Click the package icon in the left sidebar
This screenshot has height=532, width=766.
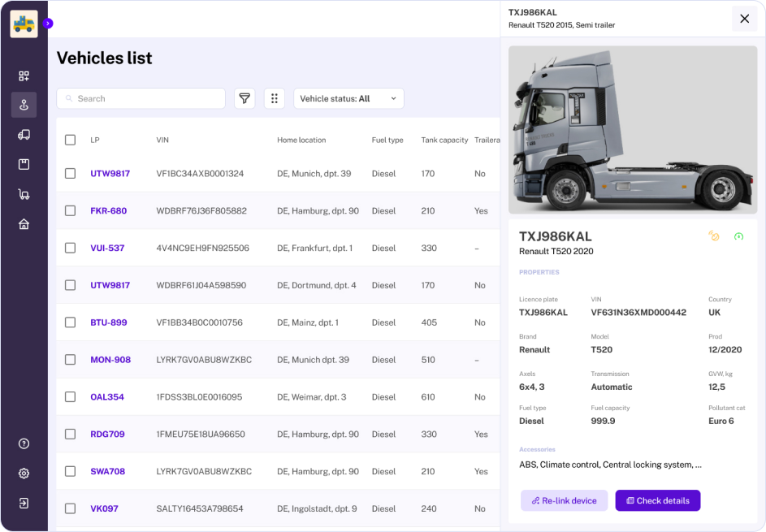pos(24,163)
